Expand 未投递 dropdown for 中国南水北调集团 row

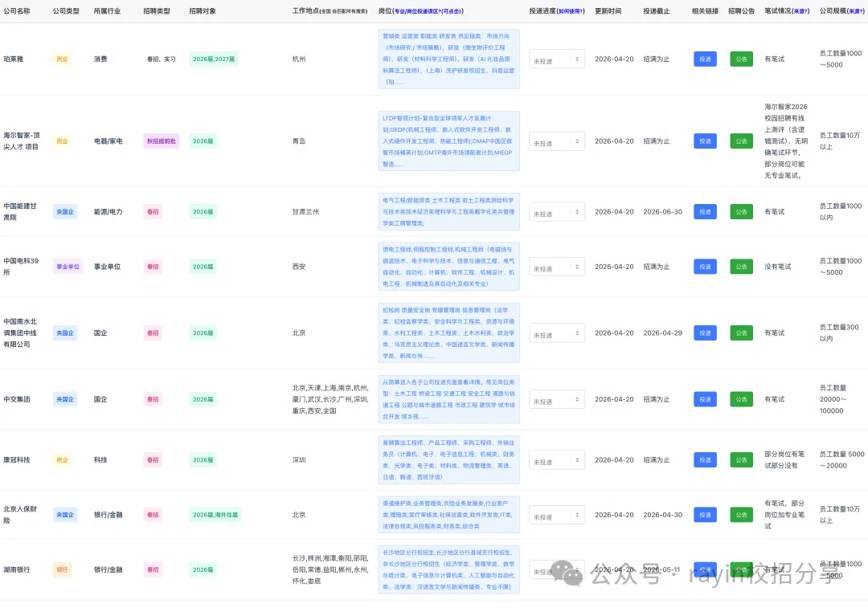click(557, 333)
